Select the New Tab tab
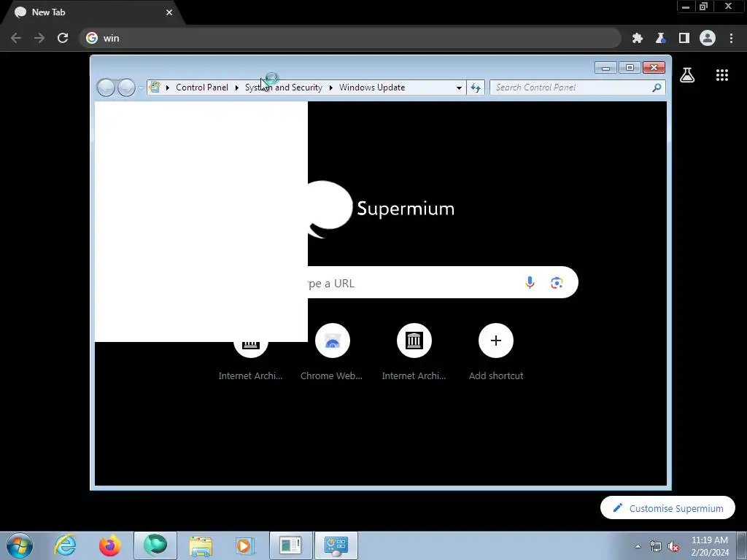 click(x=90, y=12)
